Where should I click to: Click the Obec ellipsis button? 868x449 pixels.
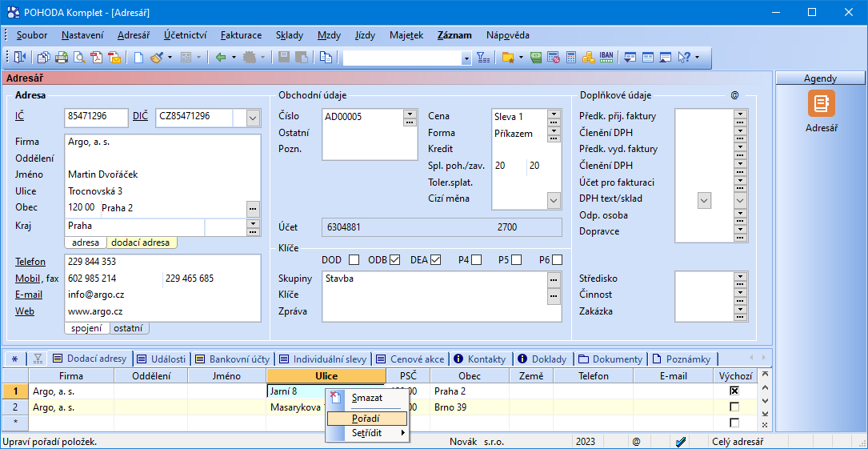coord(253,208)
